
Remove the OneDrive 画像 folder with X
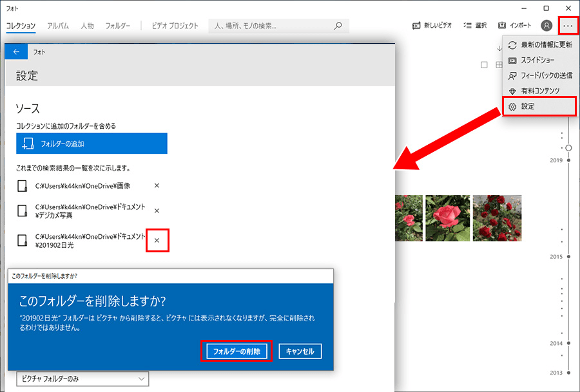[x=157, y=185]
